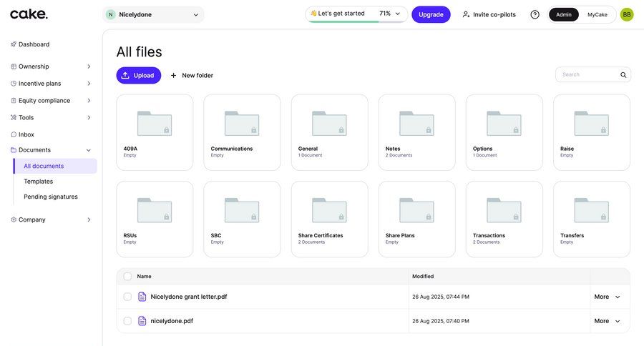Viewport: 644px width, 346px height.
Task: Open Pending signatures in sidebar
Action: pyautogui.click(x=50, y=197)
